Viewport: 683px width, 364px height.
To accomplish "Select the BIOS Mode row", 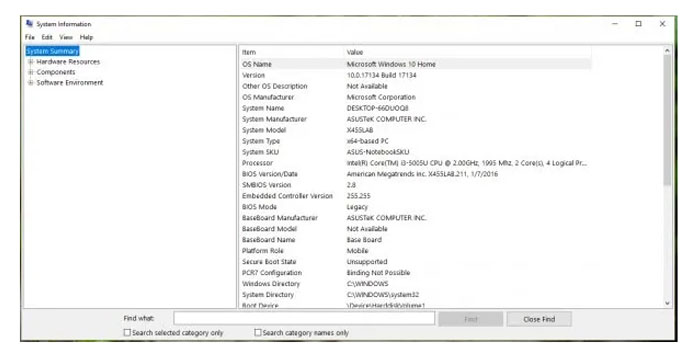I will click(x=416, y=207).
